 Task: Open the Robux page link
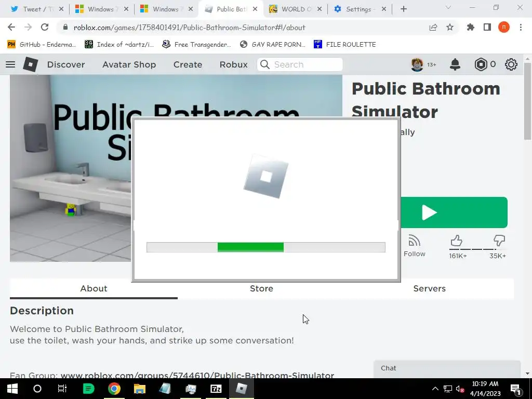[x=233, y=64]
